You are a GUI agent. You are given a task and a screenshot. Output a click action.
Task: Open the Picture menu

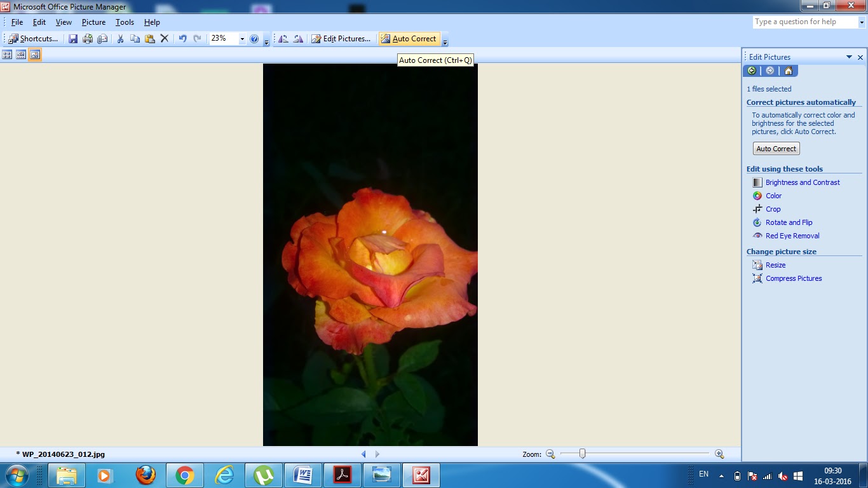[x=94, y=22]
